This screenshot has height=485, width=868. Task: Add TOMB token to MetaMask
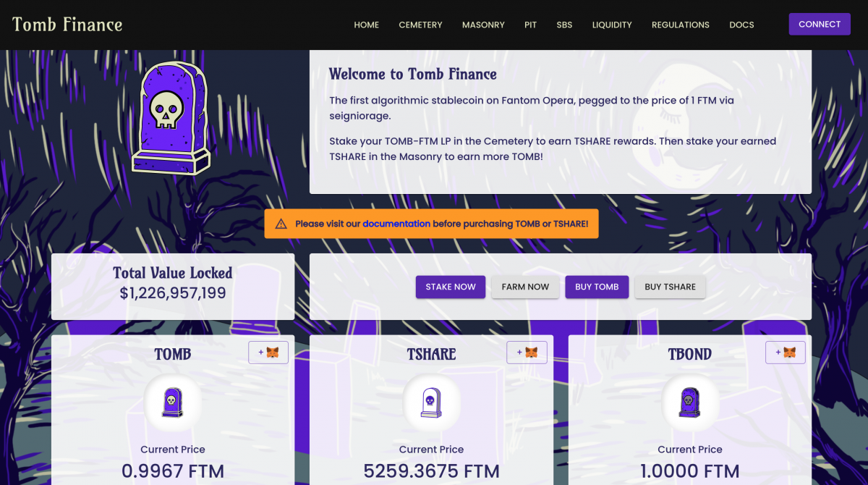pyautogui.click(x=268, y=353)
